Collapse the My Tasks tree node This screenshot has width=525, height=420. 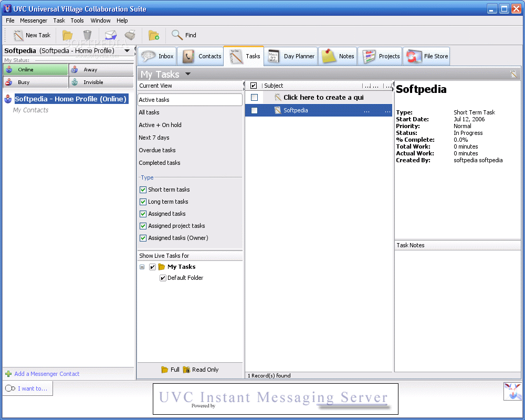coord(142,267)
